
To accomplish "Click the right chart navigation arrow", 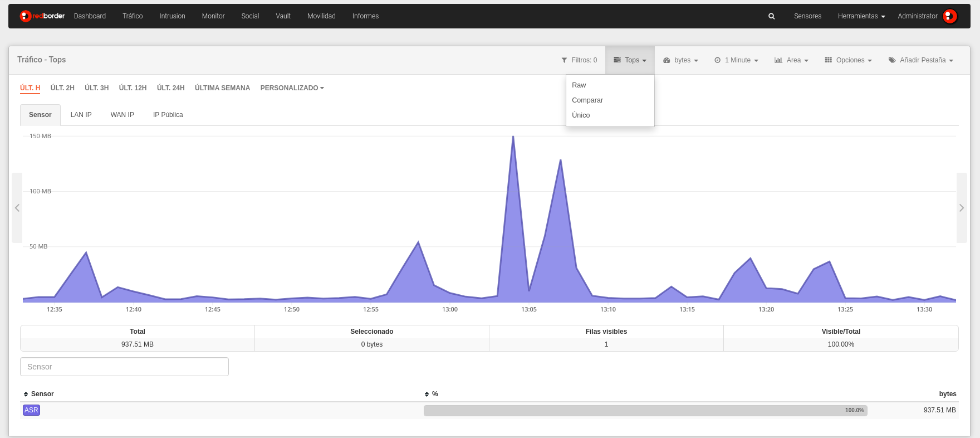I will (x=962, y=208).
